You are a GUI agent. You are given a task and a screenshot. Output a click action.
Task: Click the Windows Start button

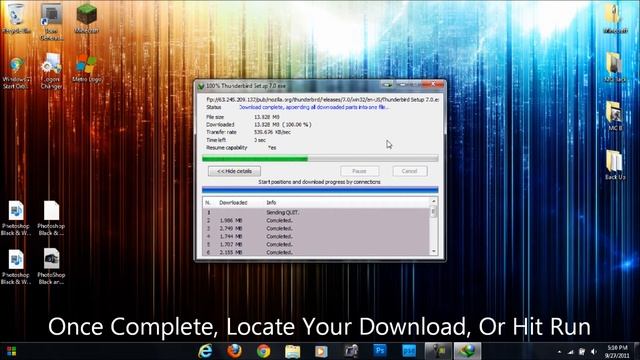(x=11, y=351)
